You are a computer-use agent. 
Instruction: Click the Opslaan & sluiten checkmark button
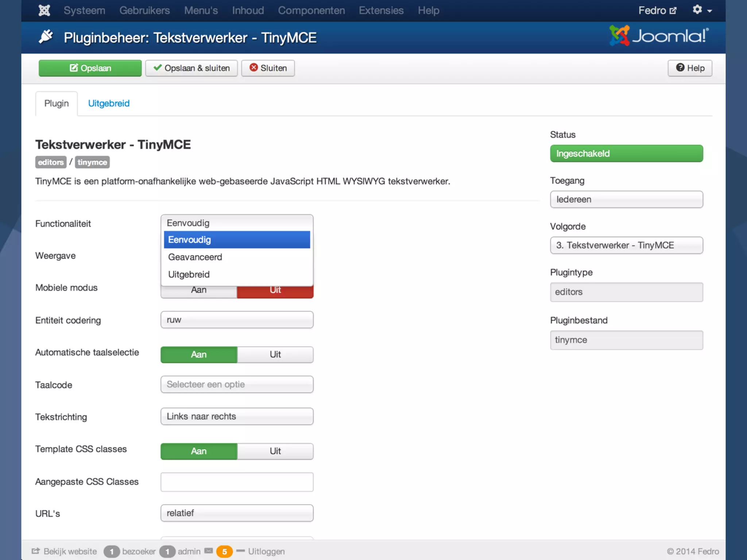tap(191, 68)
